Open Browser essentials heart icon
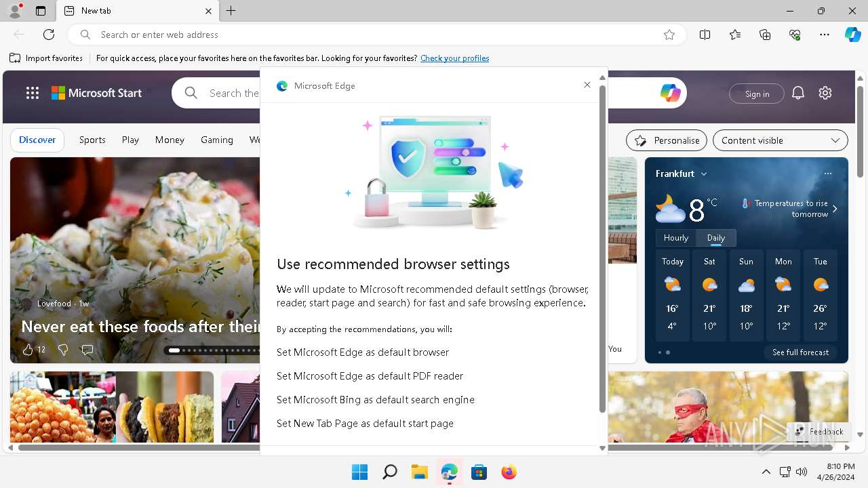This screenshot has width=868, height=488. pyautogui.click(x=795, y=35)
